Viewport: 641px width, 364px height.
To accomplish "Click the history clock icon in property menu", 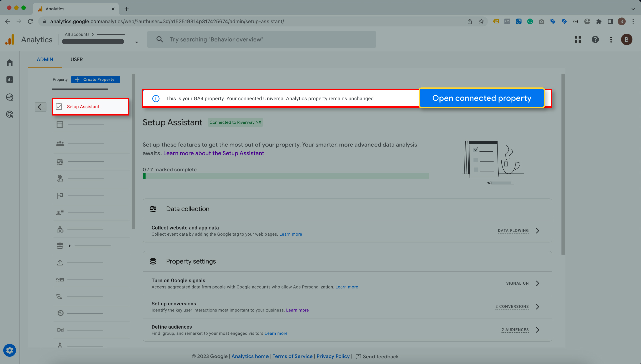I will pos(60,313).
